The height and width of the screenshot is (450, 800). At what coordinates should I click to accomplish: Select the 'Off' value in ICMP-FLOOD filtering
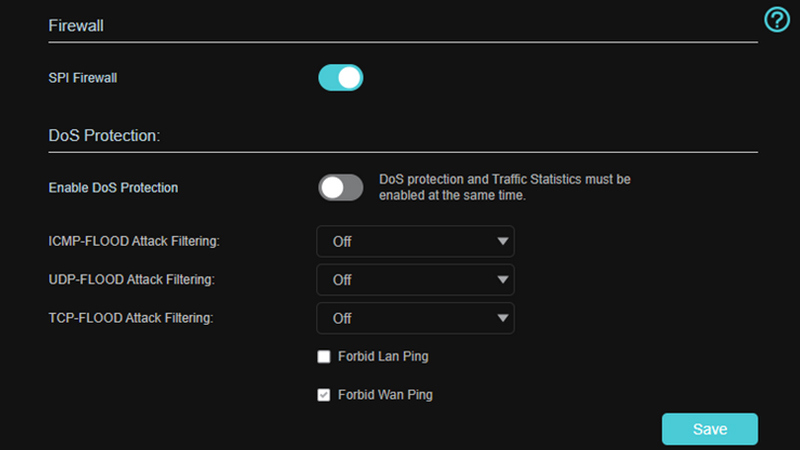[x=343, y=241]
